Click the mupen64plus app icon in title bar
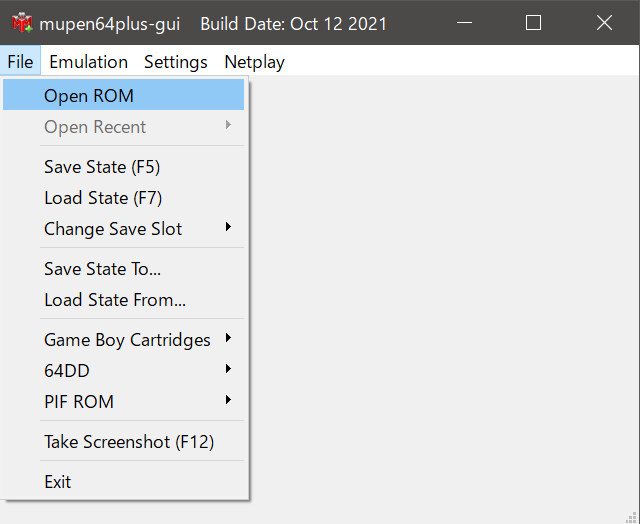Viewport: 640px width, 524px height. click(x=22, y=23)
